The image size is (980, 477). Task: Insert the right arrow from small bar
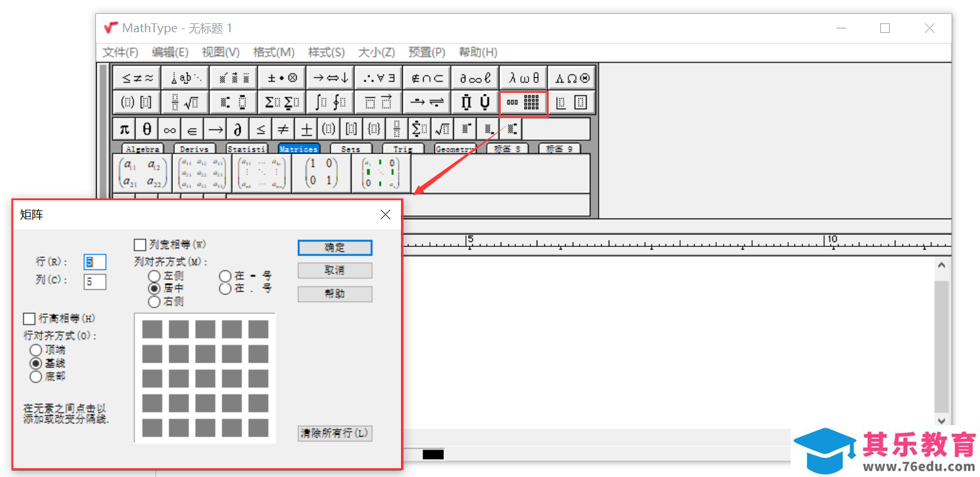215,130
